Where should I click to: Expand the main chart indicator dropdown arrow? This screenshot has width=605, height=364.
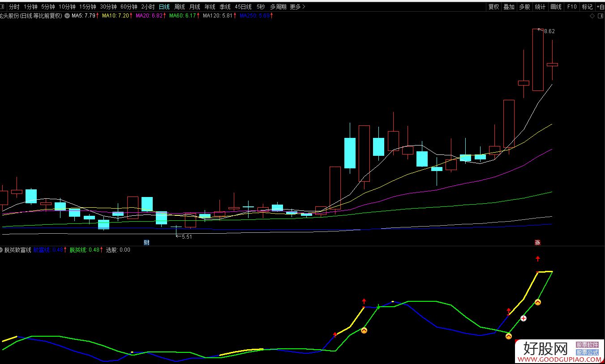pyautogui.click(x=67, y=16)
